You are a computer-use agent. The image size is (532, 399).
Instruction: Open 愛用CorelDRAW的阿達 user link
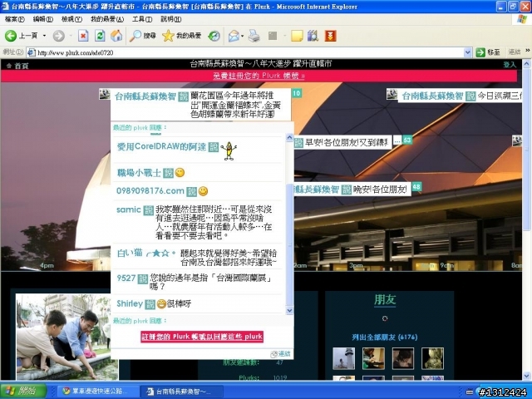click(161, 146)
